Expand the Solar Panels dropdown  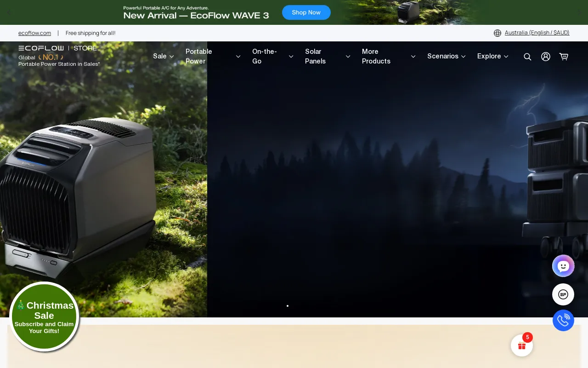327,56
